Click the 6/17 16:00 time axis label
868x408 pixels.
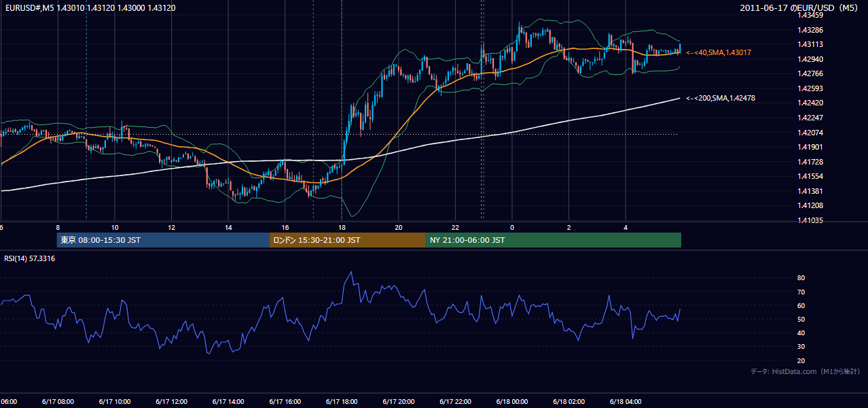tap(285, 401)
